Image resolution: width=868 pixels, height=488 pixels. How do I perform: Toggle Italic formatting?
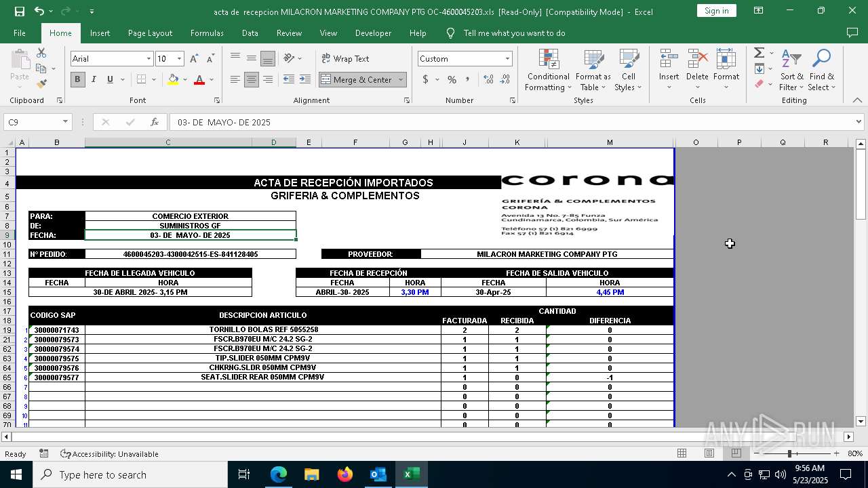[94, 79]
